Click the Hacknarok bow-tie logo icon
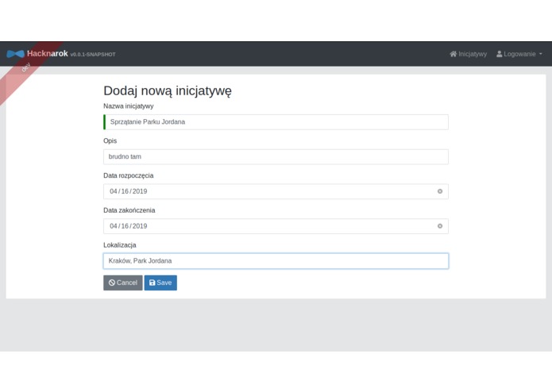Image resolution: width=552 pixels, height=392 pixels. 16,54
